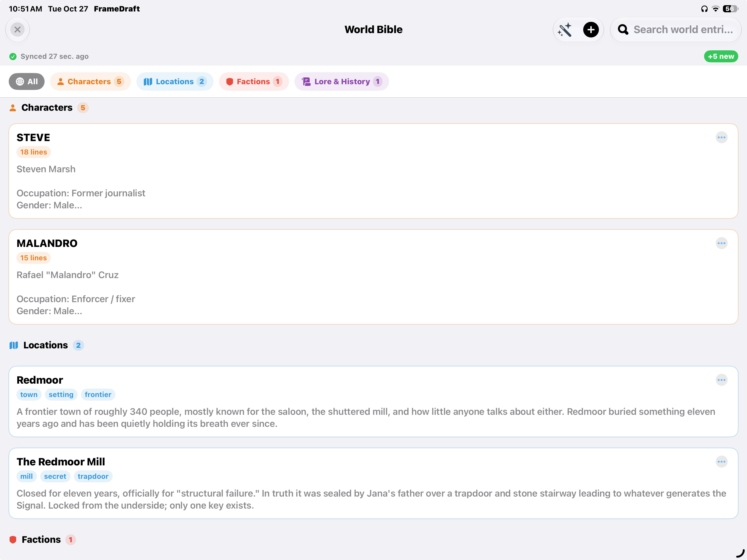
Task: Tap the battery indicator in status bar
Action: click(730, 9)
